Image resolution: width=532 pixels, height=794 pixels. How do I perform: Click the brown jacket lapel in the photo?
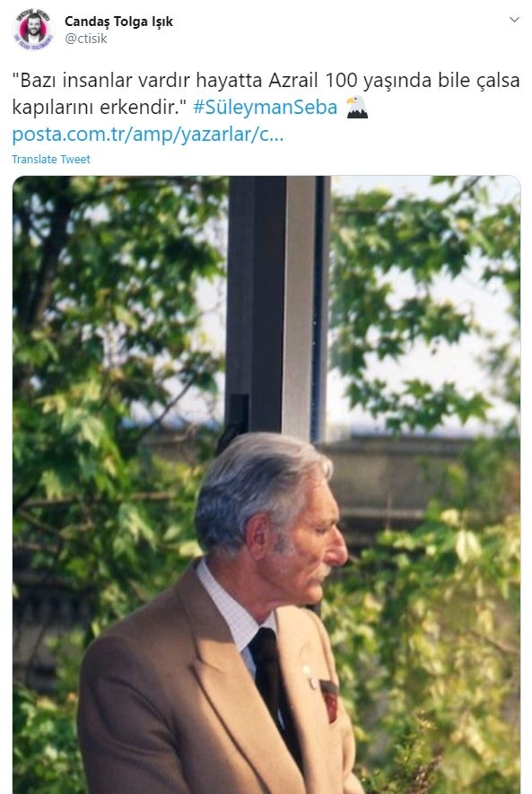click(x=222, y=674)
